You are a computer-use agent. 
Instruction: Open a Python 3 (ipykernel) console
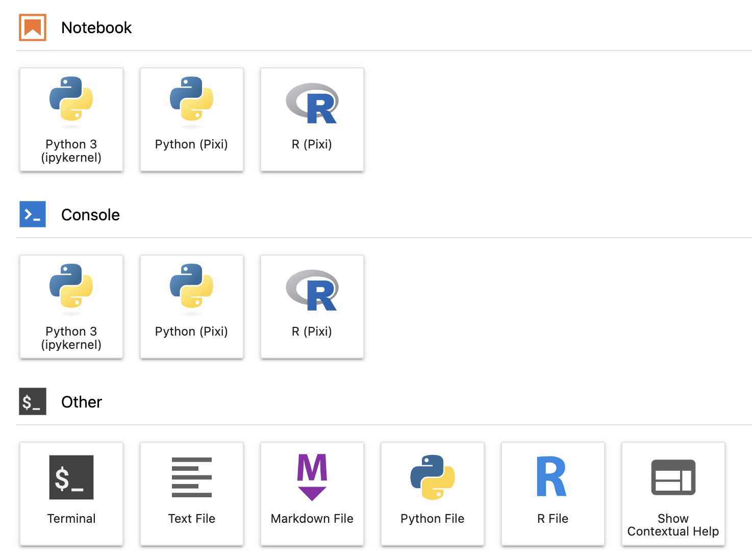click(x=71, y=307)
